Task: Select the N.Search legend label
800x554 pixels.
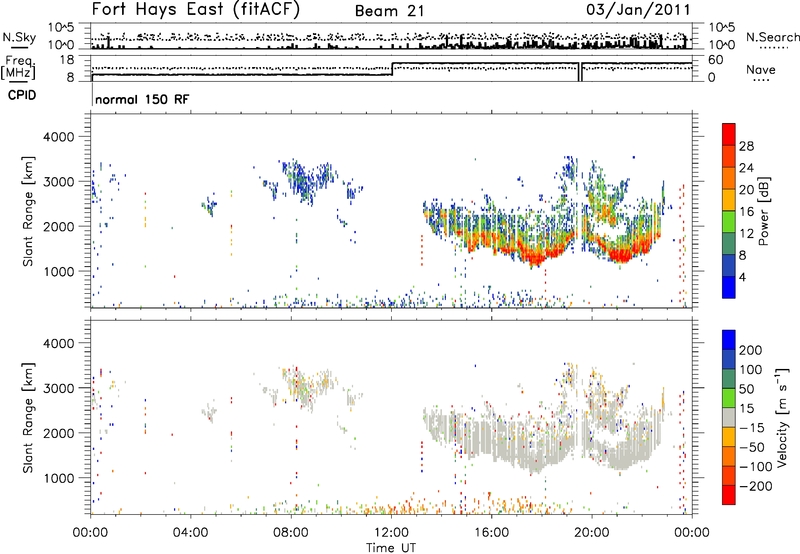Action: pyautogui.click(x=772, y=37)
